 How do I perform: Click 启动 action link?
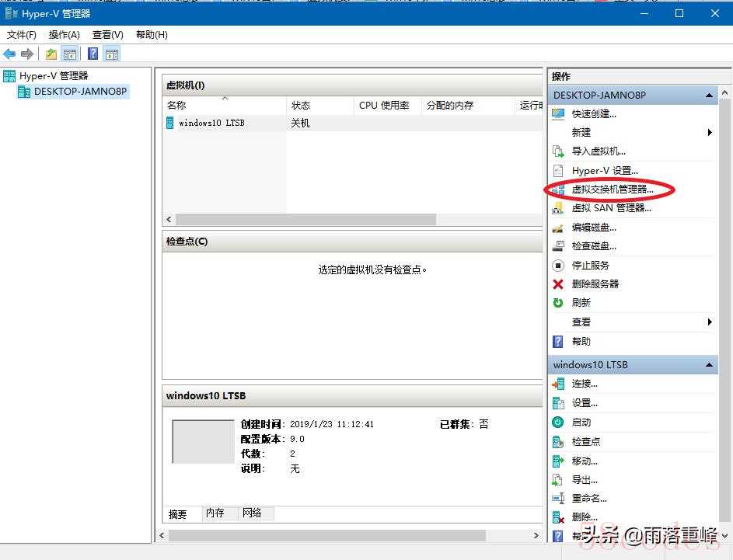[x=581, y=423]
